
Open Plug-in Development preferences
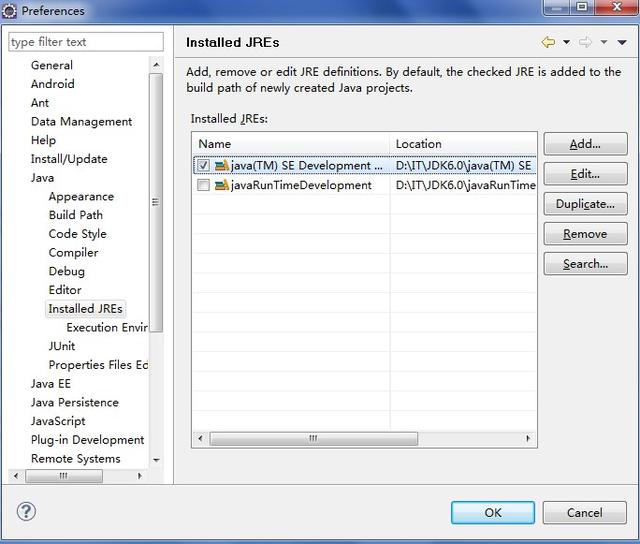coord(87,440)
